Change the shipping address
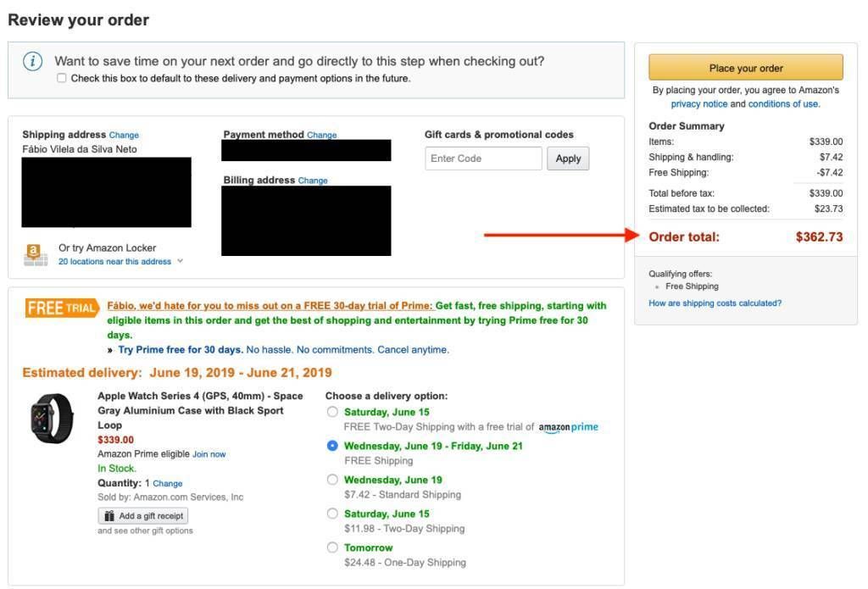The image size is (868, 589). point(124,135)
